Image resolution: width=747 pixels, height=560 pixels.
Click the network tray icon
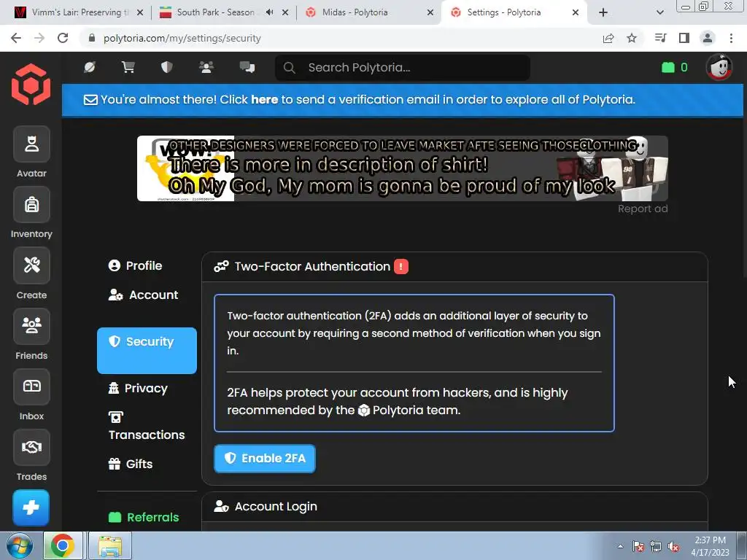656,546
